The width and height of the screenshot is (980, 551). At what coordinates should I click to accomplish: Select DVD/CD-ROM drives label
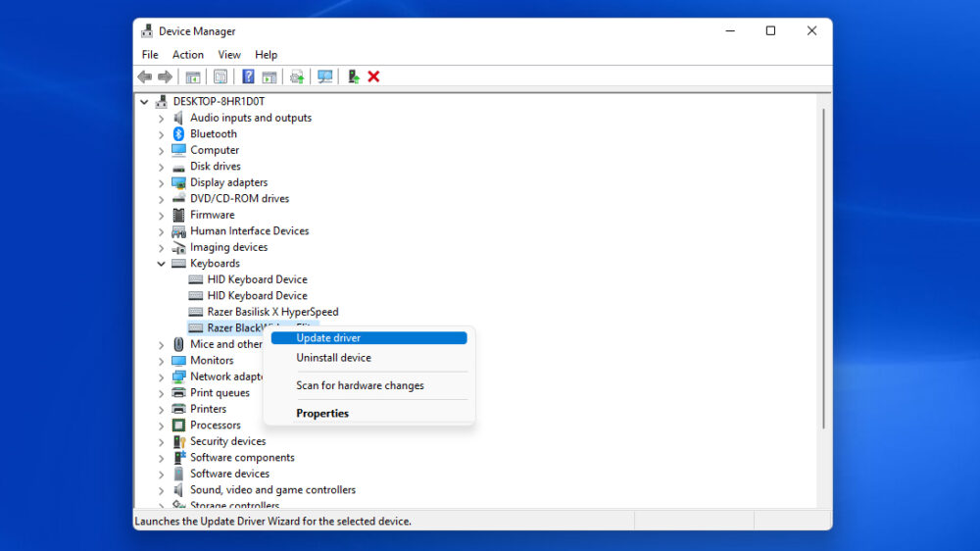pyautogui.click(x=239, y=199)
